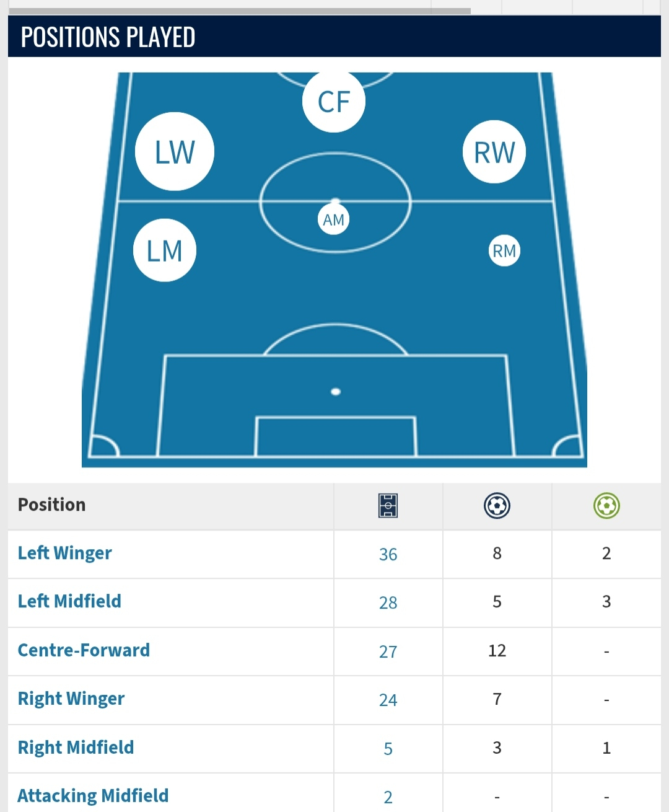Click the goals ball icon column header
The width and height of the screenshot is (669, 812).
(497, 506)
